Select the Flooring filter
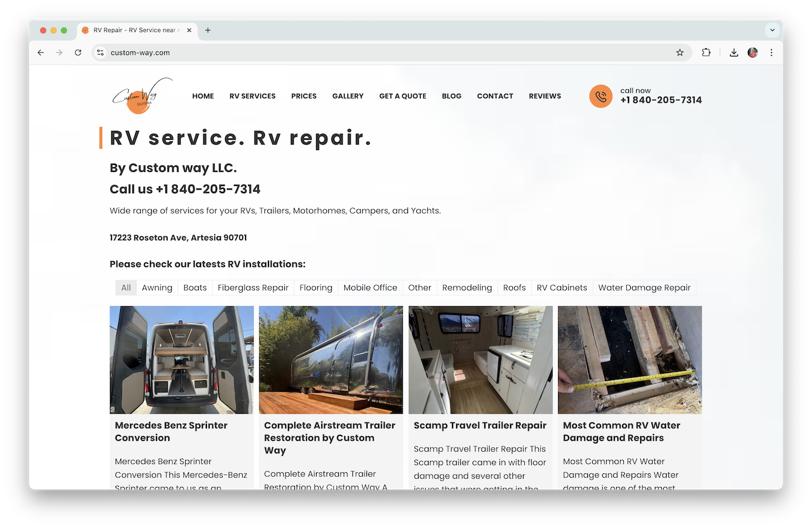Screen dimensions: 812x528 coord(315,287)
